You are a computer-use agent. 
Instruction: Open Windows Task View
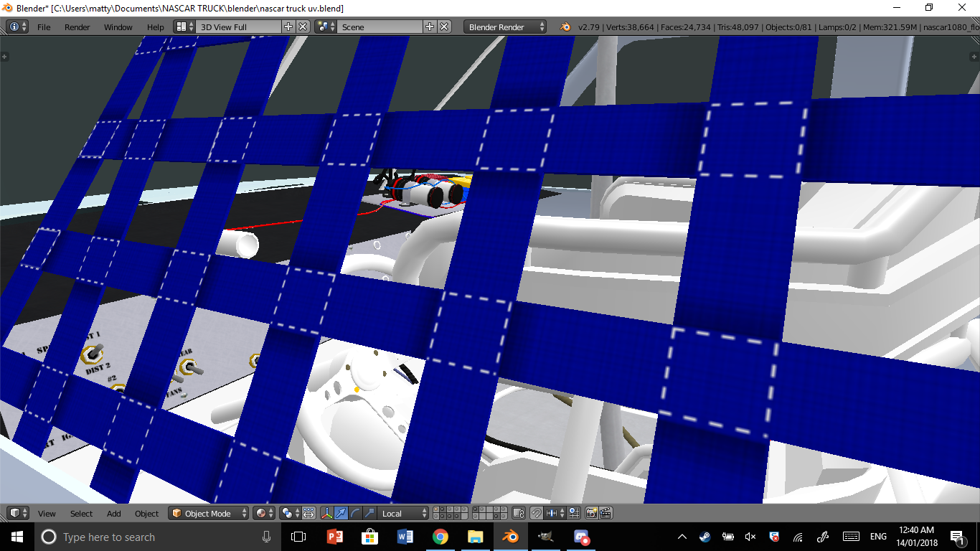[298, 537]
